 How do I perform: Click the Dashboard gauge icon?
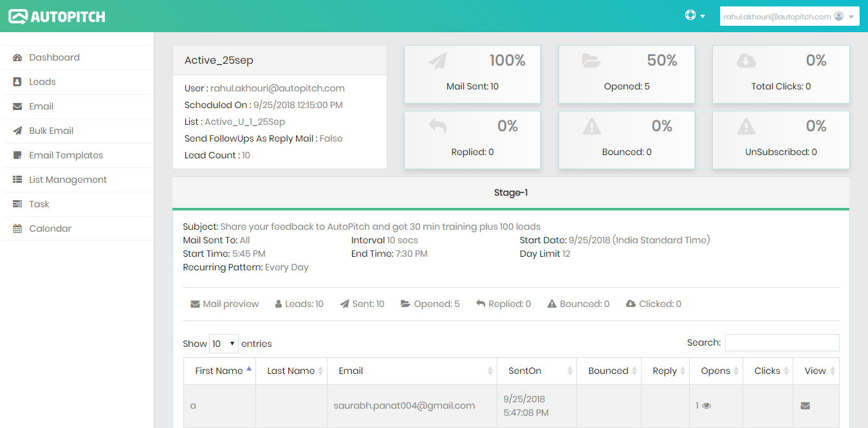[x=17, y=57]
